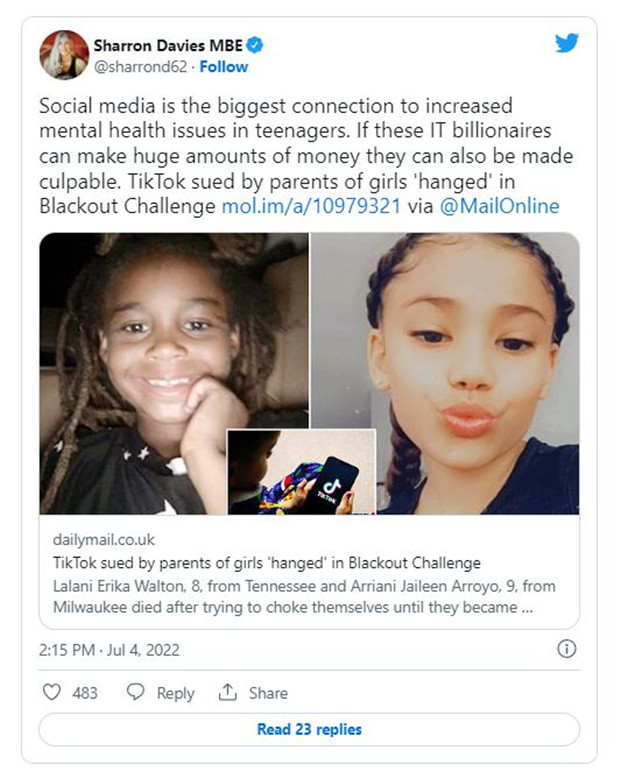
Task: Open Sharron Davies MBE display name
Action: [x=168, y=45]
